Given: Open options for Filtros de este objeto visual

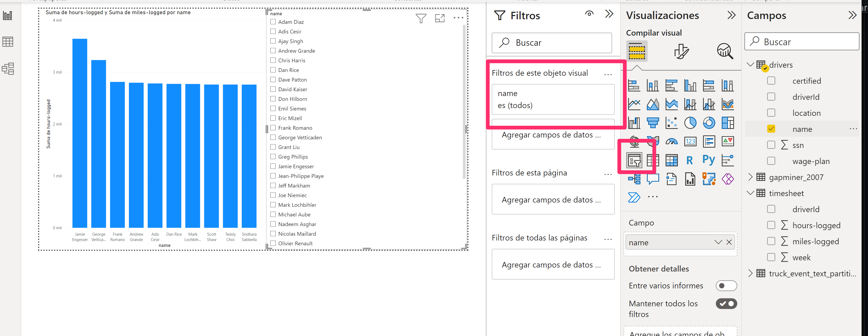Looking at the screenshot, I should pyautogui.click(x=608, y=74).
